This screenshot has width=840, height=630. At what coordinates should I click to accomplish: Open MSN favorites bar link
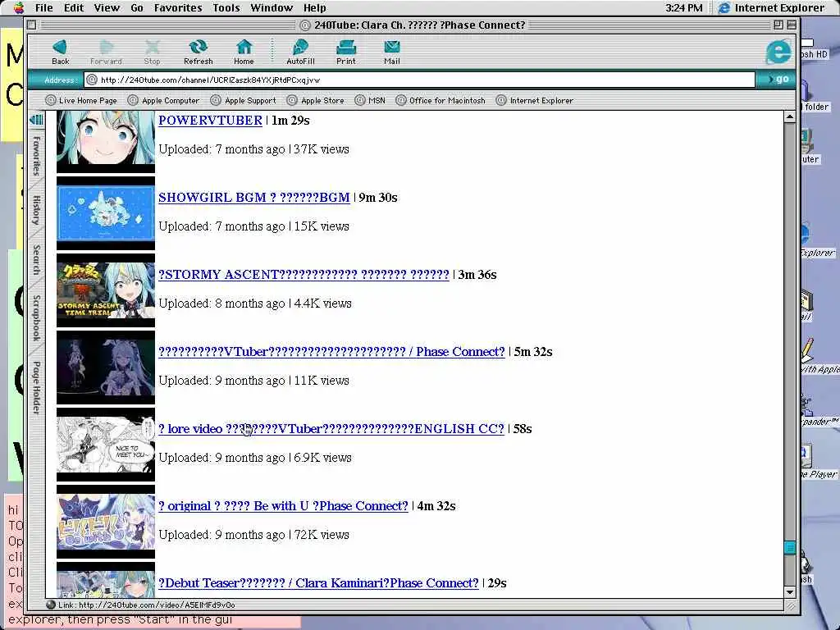pos(370,100)
